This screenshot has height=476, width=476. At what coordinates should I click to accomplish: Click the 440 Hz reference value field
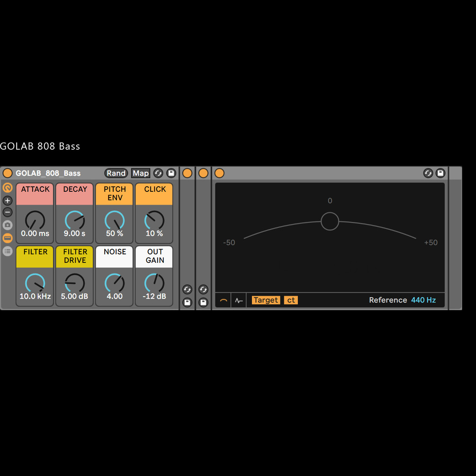[424, 300]
